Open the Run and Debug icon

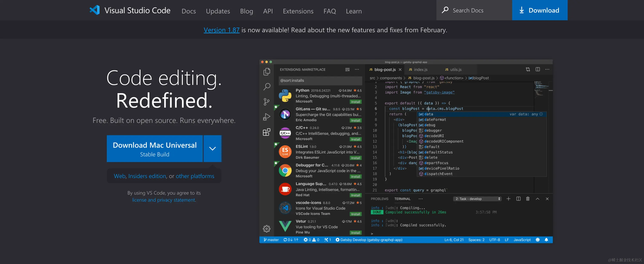click(x=267, y=117)
